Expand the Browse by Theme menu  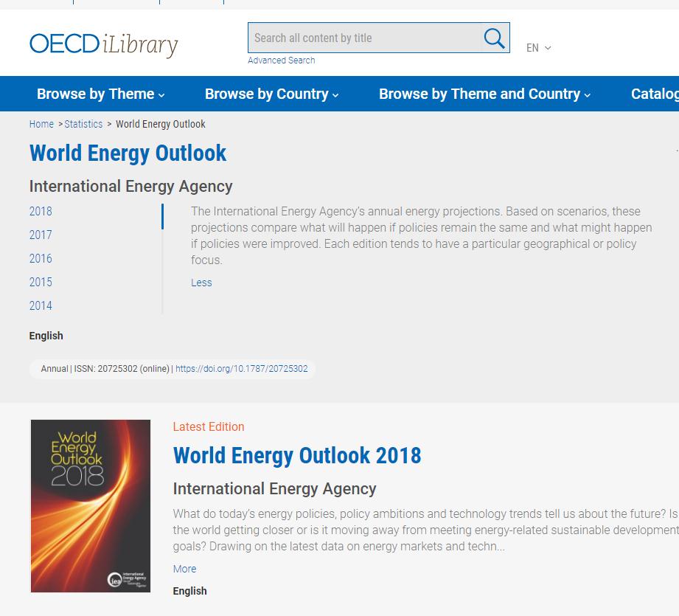coord(100,94)
